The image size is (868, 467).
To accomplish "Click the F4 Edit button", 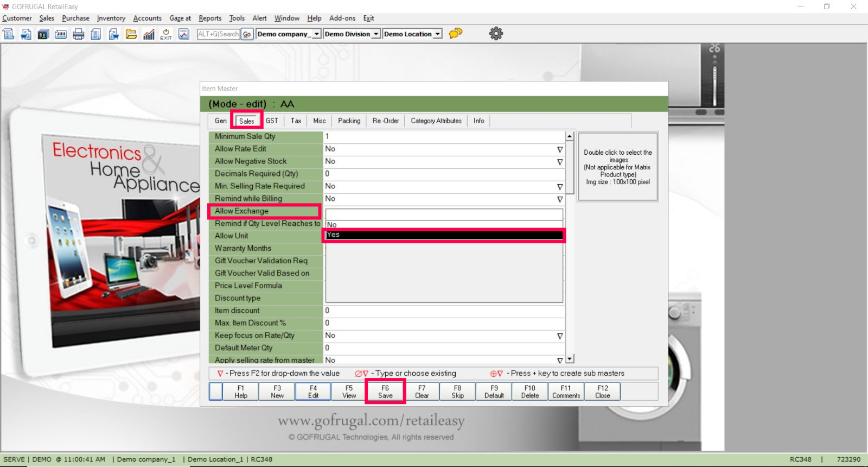I will (313, 392).
